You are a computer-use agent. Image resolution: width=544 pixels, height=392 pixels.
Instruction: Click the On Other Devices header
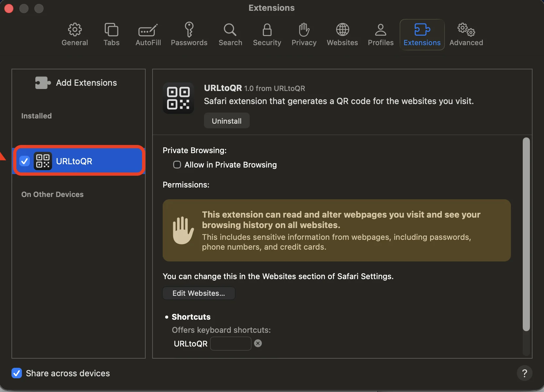pyautogui.click(x=52, y=194)
